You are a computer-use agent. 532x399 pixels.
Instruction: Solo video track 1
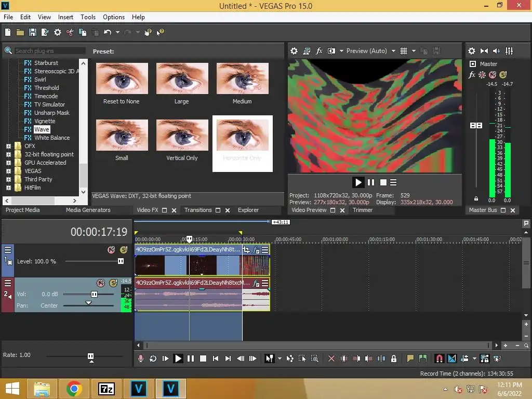click(124, 250)
